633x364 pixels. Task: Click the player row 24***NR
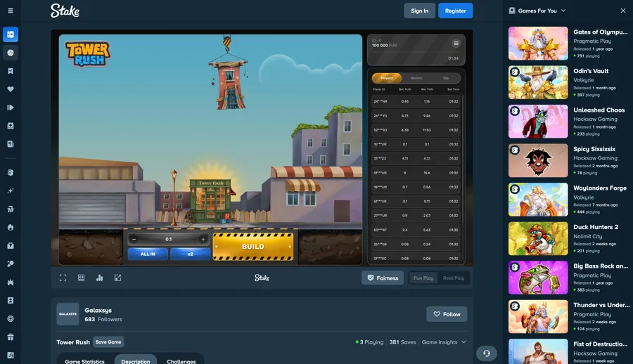(x=416, y=101)
